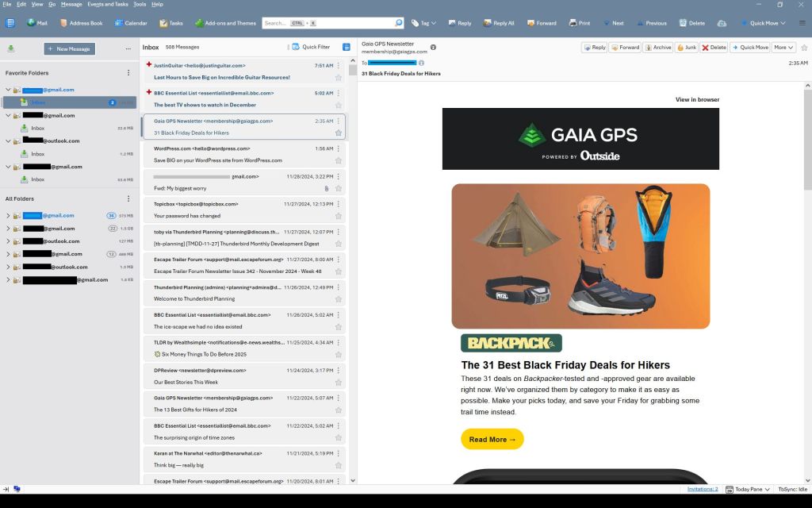This screenshot has height=508, width=812.
Task: Open the Address Book from the toolbar
Action: [x=81, y=23]
